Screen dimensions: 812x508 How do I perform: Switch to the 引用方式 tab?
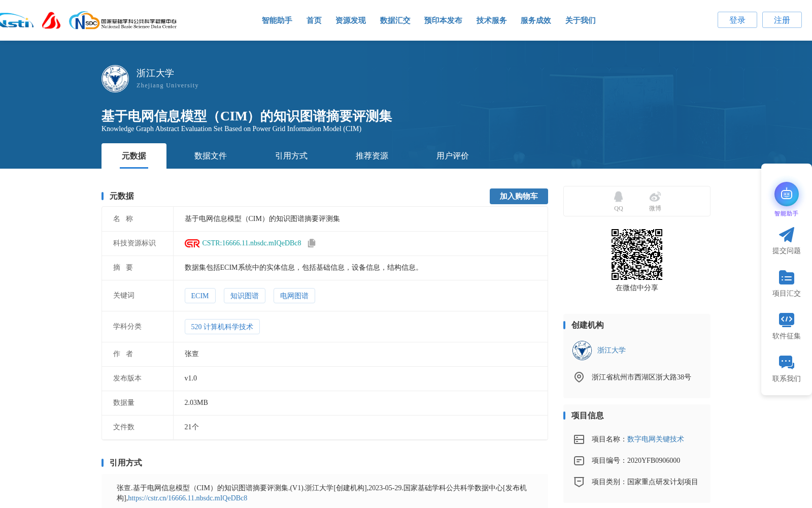(x=291, y=156)
